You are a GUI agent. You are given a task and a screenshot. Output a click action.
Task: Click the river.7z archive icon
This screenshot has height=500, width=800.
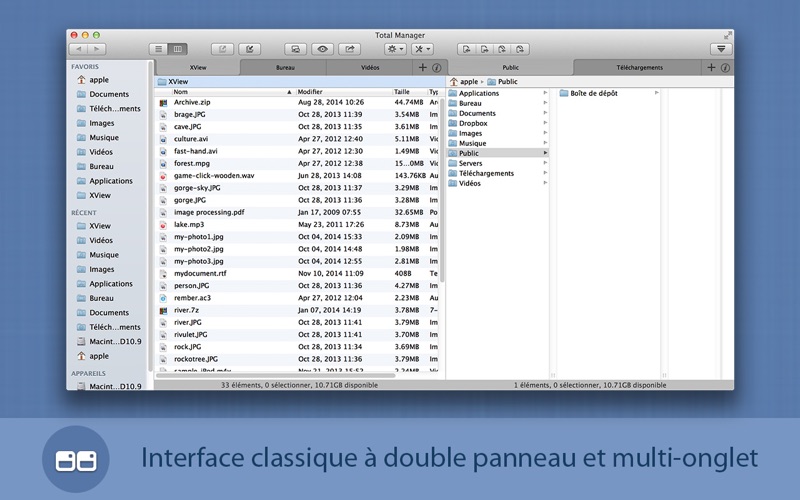163,310
